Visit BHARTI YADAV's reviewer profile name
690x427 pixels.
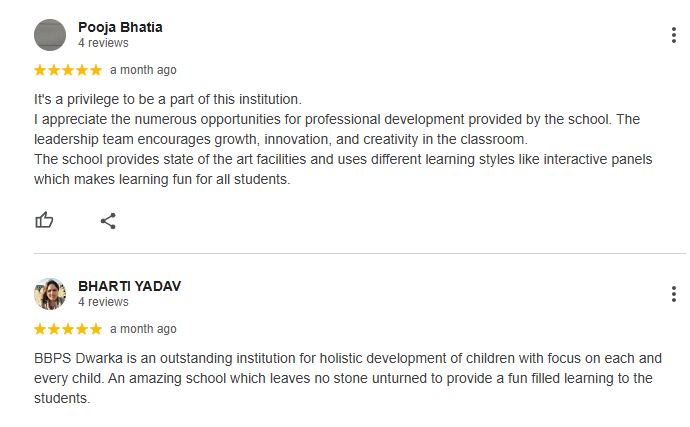(129, 286)
